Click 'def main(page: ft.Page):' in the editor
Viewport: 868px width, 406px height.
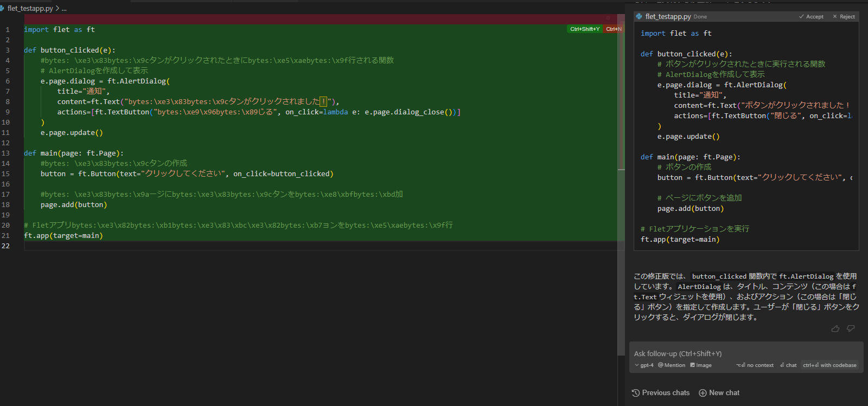point(74,153)
